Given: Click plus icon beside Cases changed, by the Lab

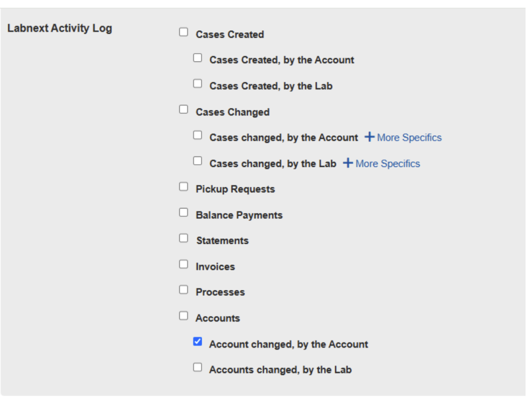Looking at the screenshot, I should click(x=348, y=163).
